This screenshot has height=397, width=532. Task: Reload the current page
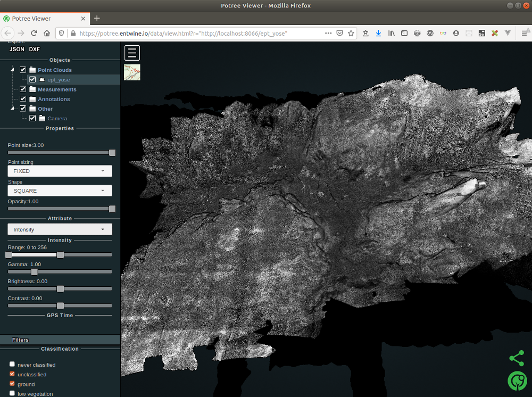(34, 33)
